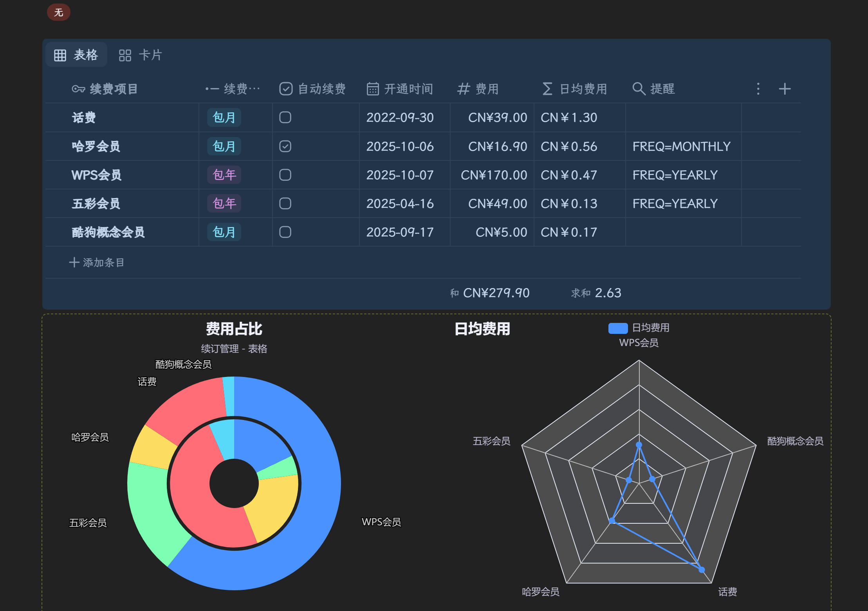Click the calendar icon in 开通时间 header
868x611 pixels.
point(372,89)
